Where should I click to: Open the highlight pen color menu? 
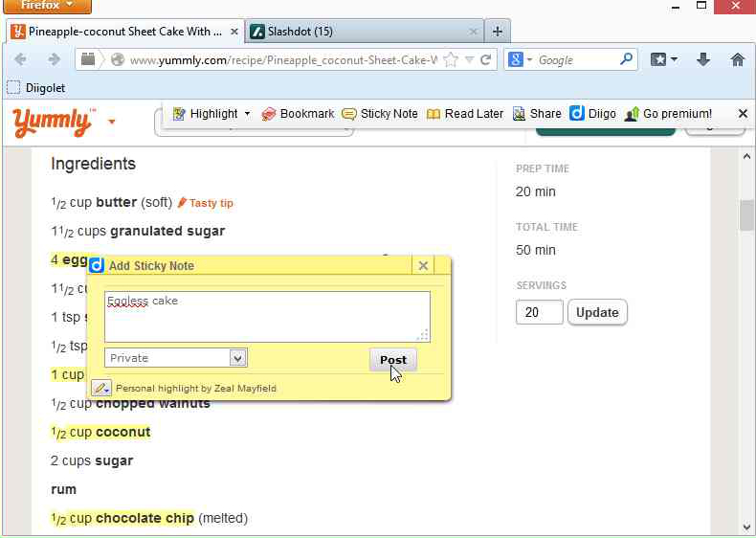101,388
